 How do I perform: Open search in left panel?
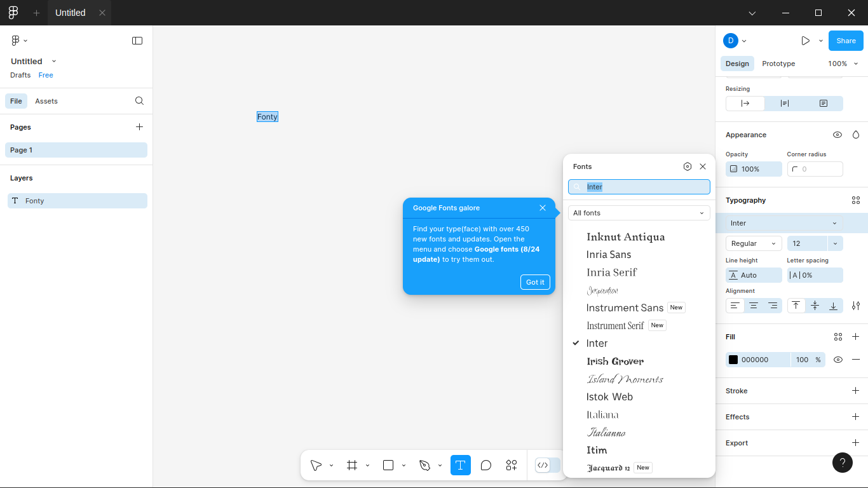[140, 101]
